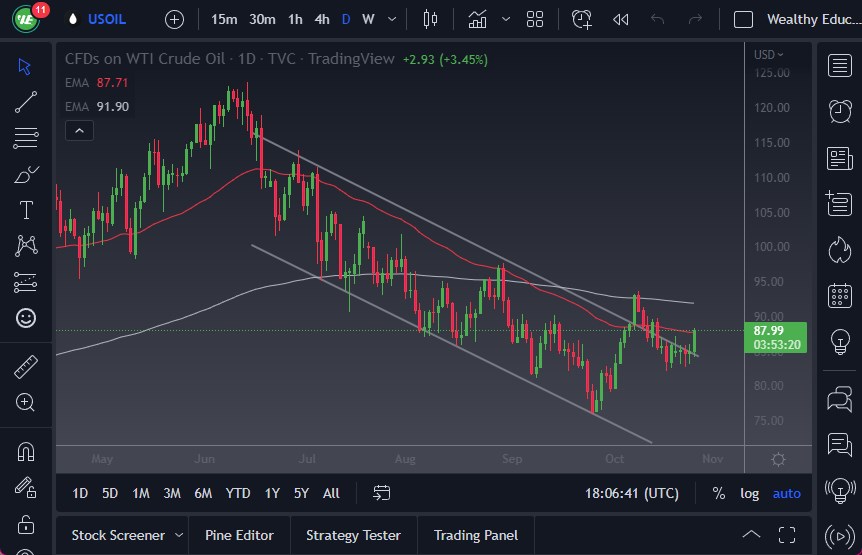The image size is (862, 555).
Task: Toggle magnet mode on
Action: click(x=26, y=451)
